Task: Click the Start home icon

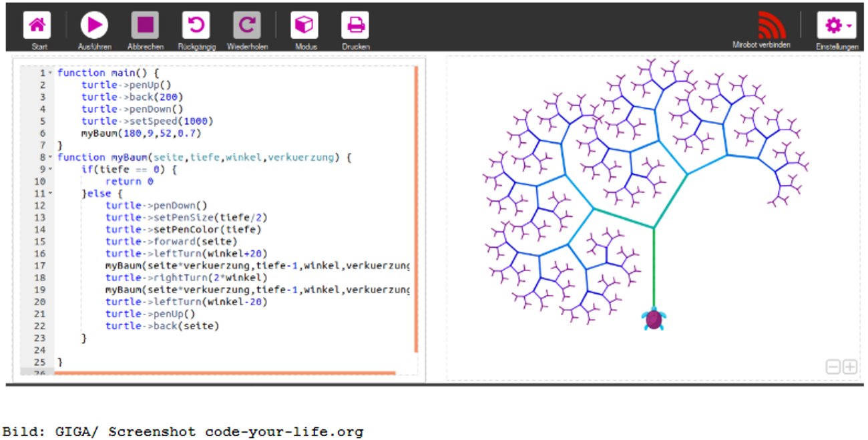Action: pyautogui.click(x=37, y=26)
